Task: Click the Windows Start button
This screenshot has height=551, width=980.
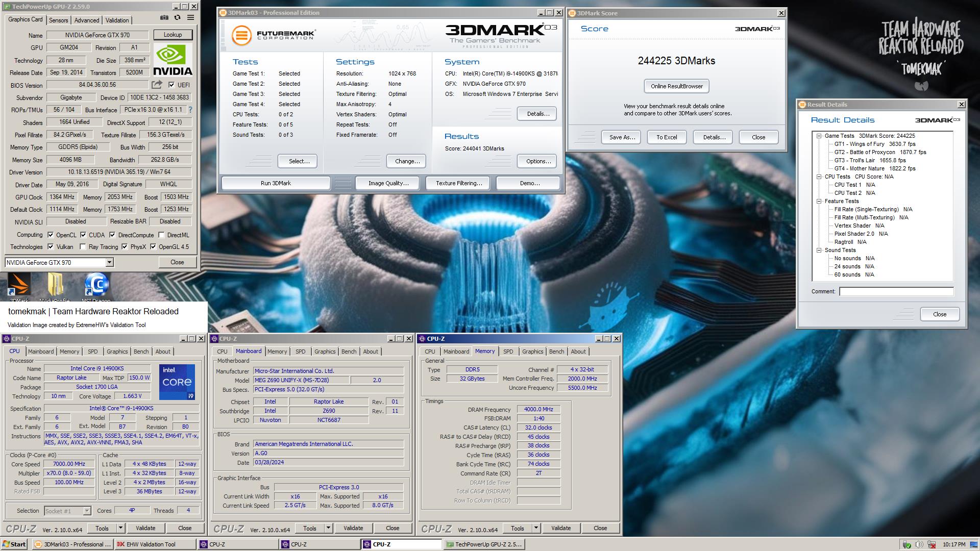Action: [x=14, y=544]
